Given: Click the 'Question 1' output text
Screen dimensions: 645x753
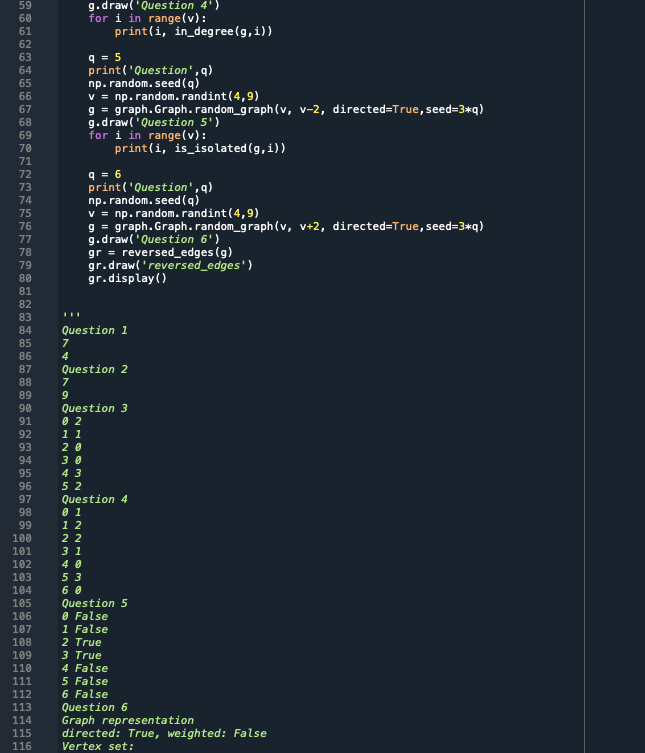Looking at the screenshot, I should click(x=95, y=330).
